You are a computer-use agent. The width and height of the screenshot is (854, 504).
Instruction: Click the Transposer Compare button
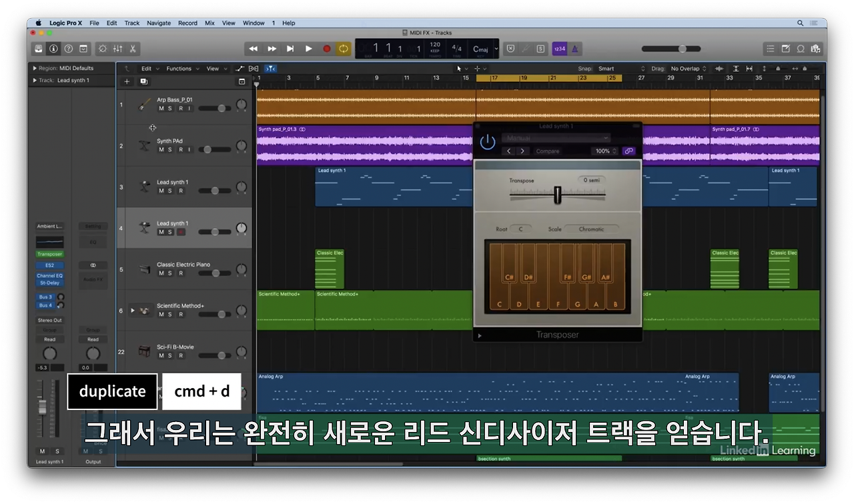[548, 151]
